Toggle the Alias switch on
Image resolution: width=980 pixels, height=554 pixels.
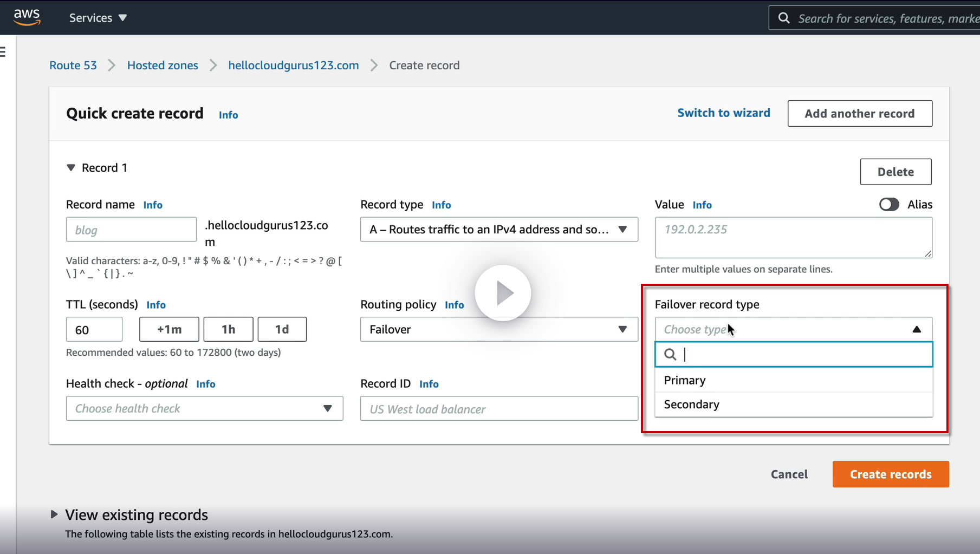889,204
